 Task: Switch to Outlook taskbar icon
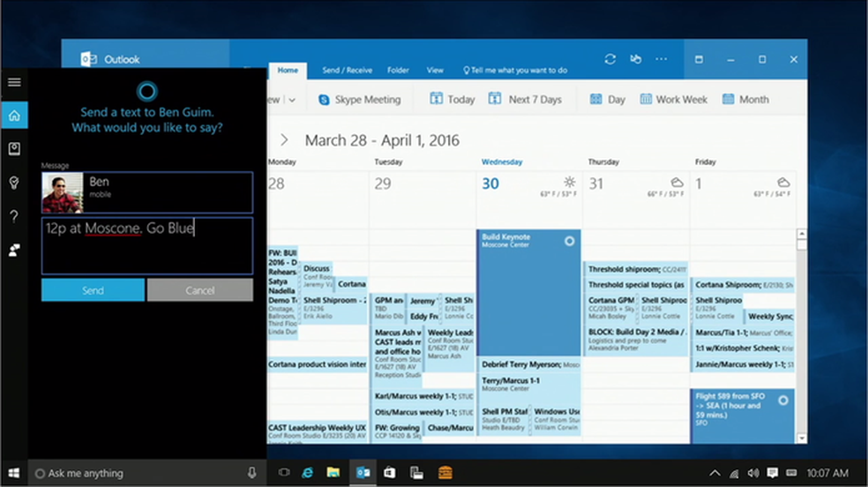click(x=363, y=473)
